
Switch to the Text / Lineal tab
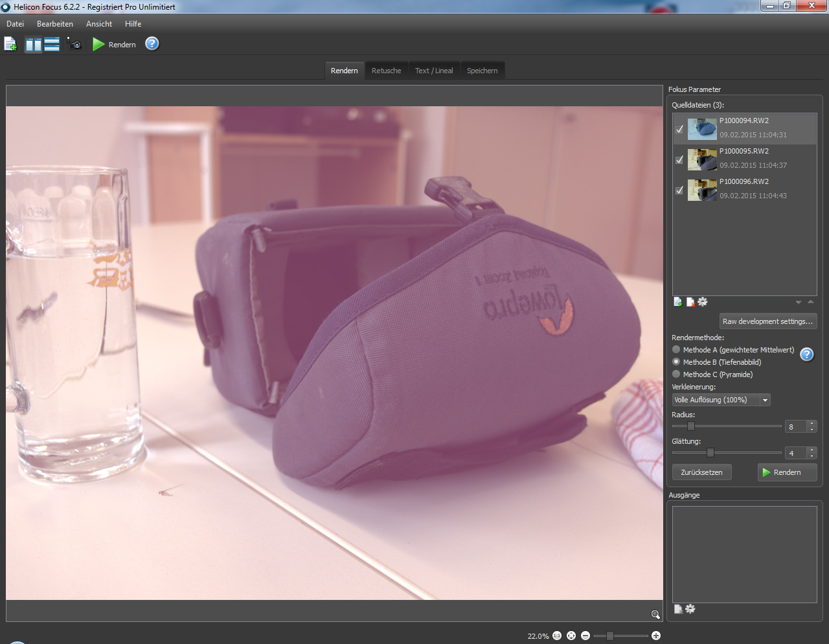(x=434, y=71)
